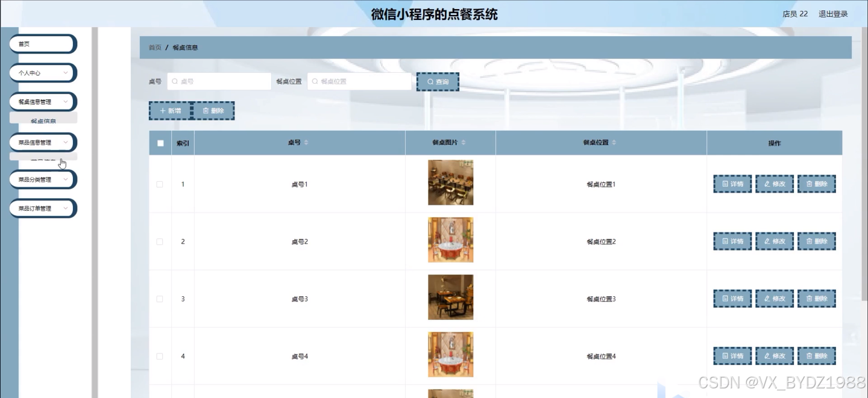Open 详情 for 桌号1 row
868x398 pixels.
click(x=732, y=184)
